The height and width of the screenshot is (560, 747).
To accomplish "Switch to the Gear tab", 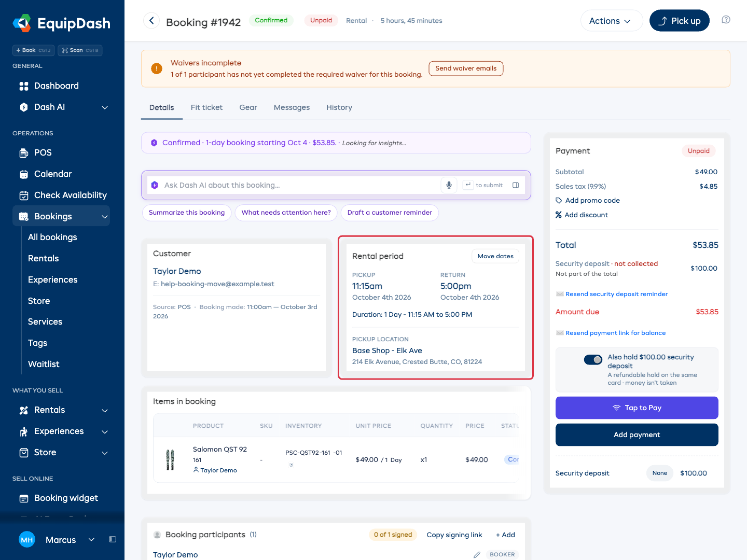I will pyautogui.click(x=248, y=107).
